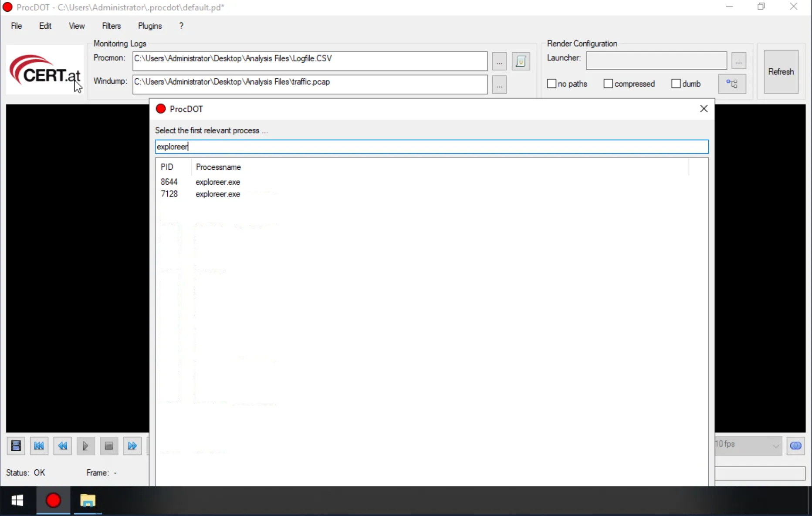Click the fast forward button
Screen dimensions: 812x516
(x=132, y=445)
